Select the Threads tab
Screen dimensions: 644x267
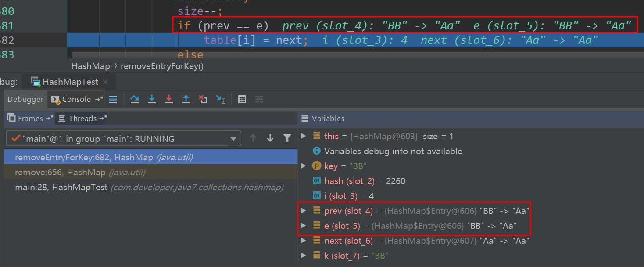pyautogui.click(x=82, y=119)
